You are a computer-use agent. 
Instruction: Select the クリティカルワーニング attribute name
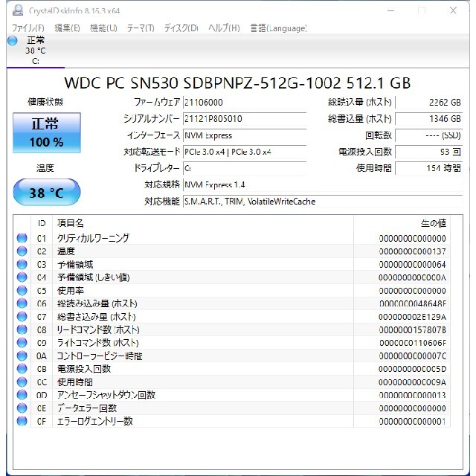93,238
